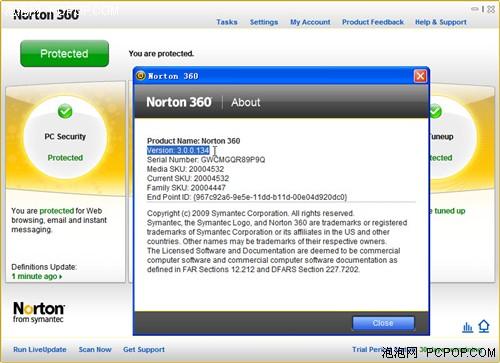
Task: Click the tuned up link in PC Tuneup panel
Action: click(450, 211)
